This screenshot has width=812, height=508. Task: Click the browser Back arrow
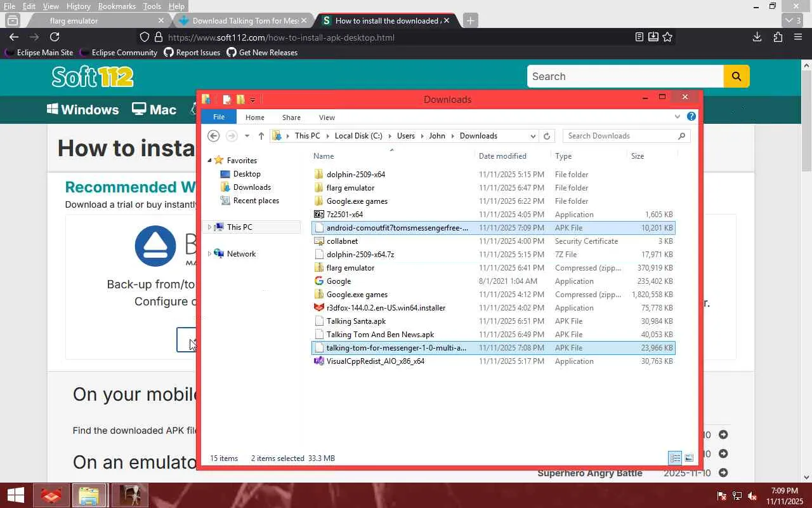[x=14, y=37]
